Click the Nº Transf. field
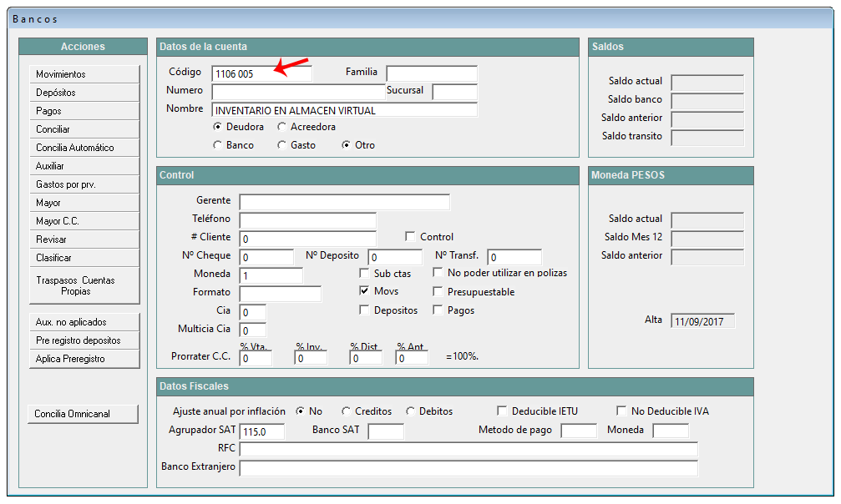 pos(514,257)
